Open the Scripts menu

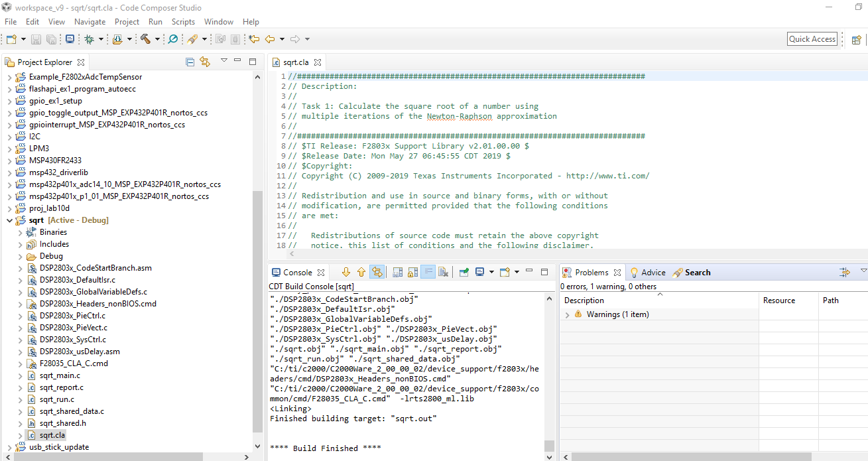pyautogui.click(x=183, y=22)
